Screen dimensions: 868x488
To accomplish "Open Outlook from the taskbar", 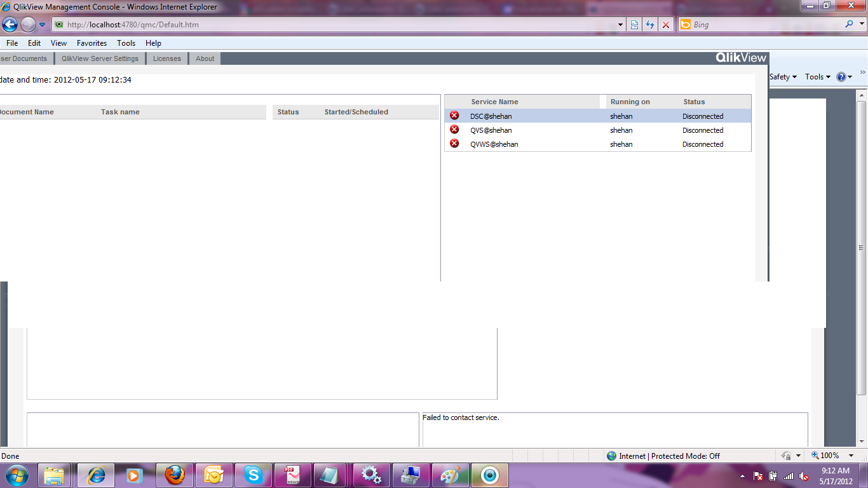I will 214,475.
